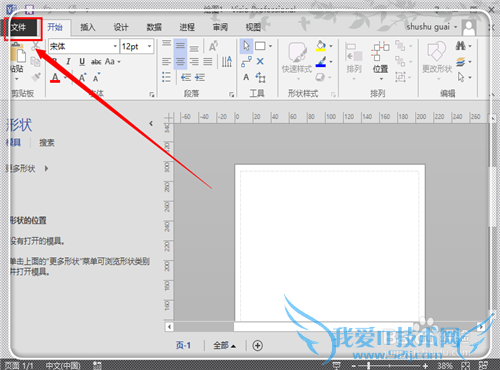Apply the font color A button
The width and height of the screenshot is (500, 370).
[55, 78]
